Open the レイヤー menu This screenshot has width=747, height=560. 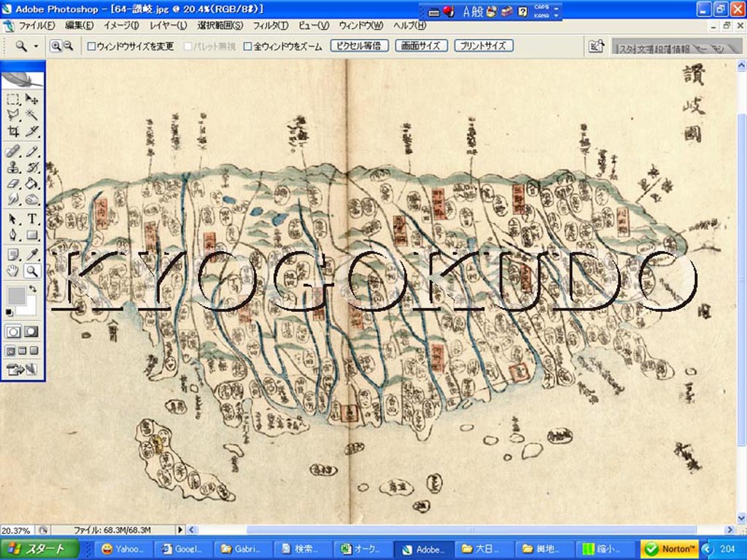tap(168, 26)
